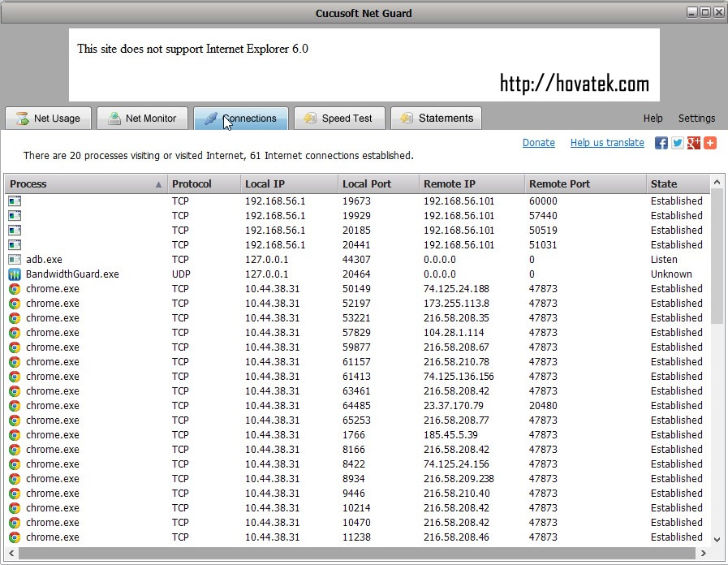Click the vertical scrollbar down arrow
Image resolution: width=728 pixels, height=565 pixels.
(x=717, y=540)
